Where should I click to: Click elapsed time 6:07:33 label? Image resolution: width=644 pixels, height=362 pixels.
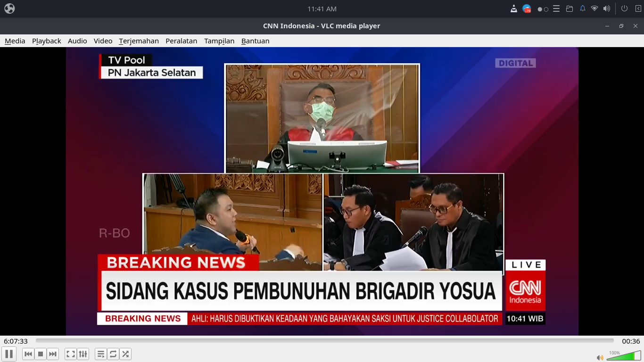tap(16, 341)
